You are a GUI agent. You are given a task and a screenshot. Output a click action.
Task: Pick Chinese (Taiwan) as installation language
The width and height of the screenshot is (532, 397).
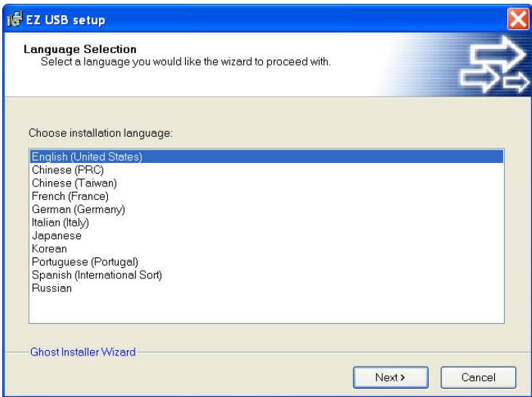click(267, 183)
